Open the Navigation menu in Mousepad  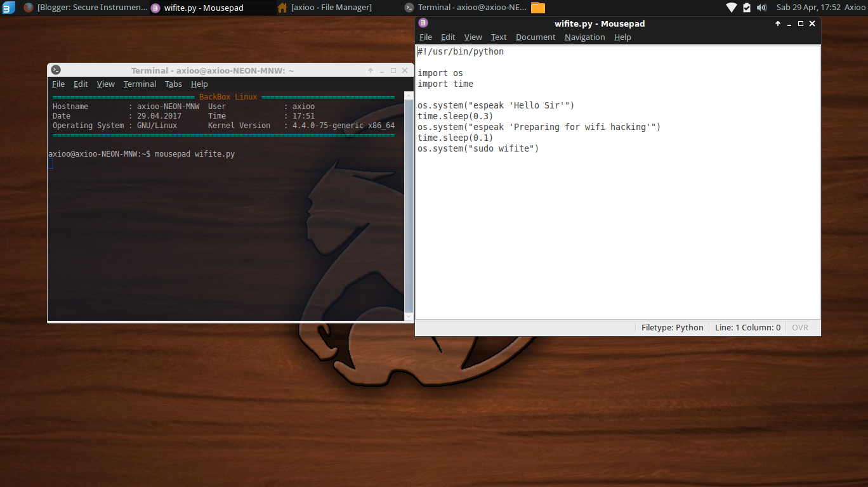pyautogui.click(x=584, y=37)
